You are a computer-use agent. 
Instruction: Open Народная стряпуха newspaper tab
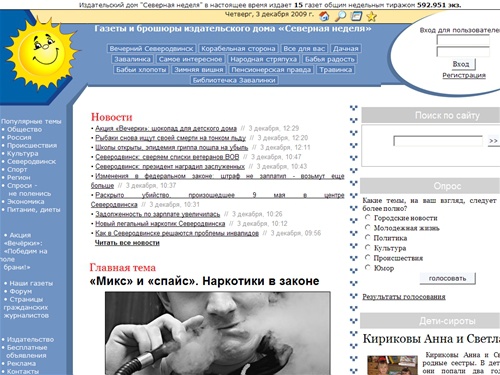tap(263, 59)
